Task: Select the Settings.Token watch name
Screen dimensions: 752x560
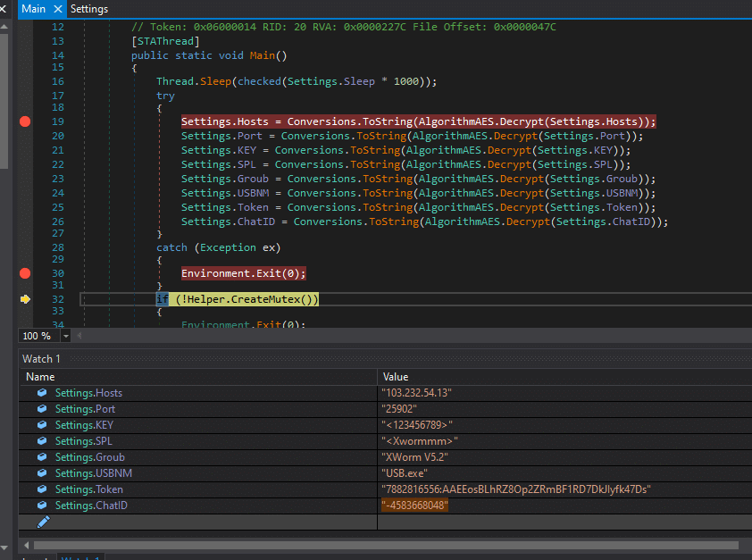Action: [88, 489]
